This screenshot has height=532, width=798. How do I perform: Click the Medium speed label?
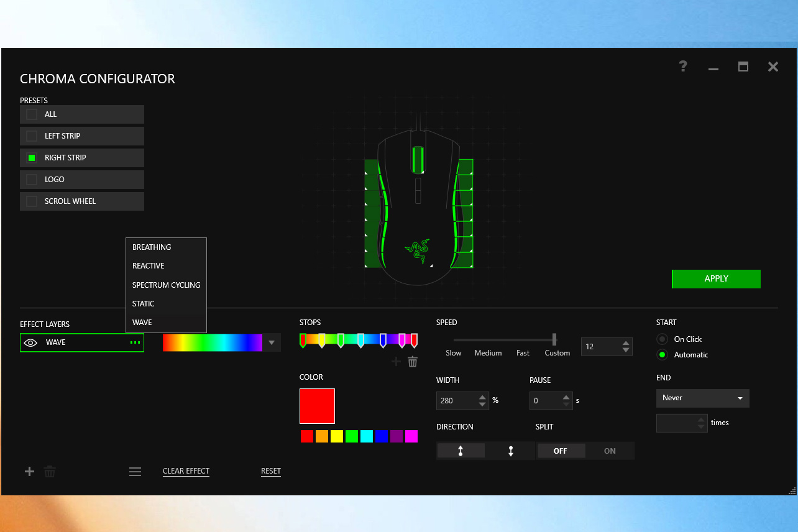[488, 353]
